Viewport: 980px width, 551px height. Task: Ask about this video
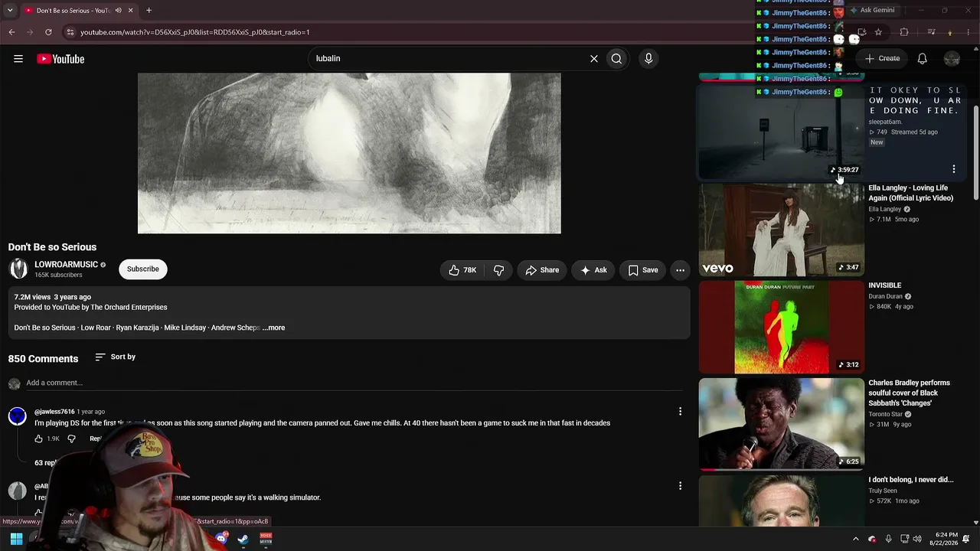point(593,270)
